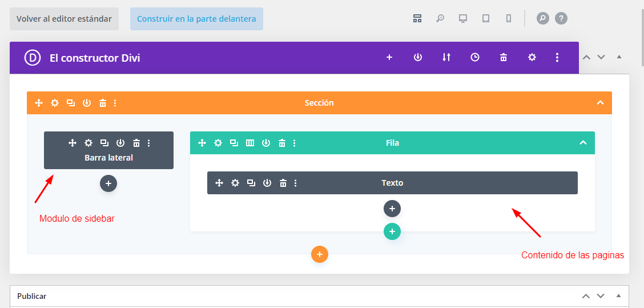This screenshot has width=644, height=308.
Task: Open portability arrows icon in Divi header
Action: tap(446, 58)
